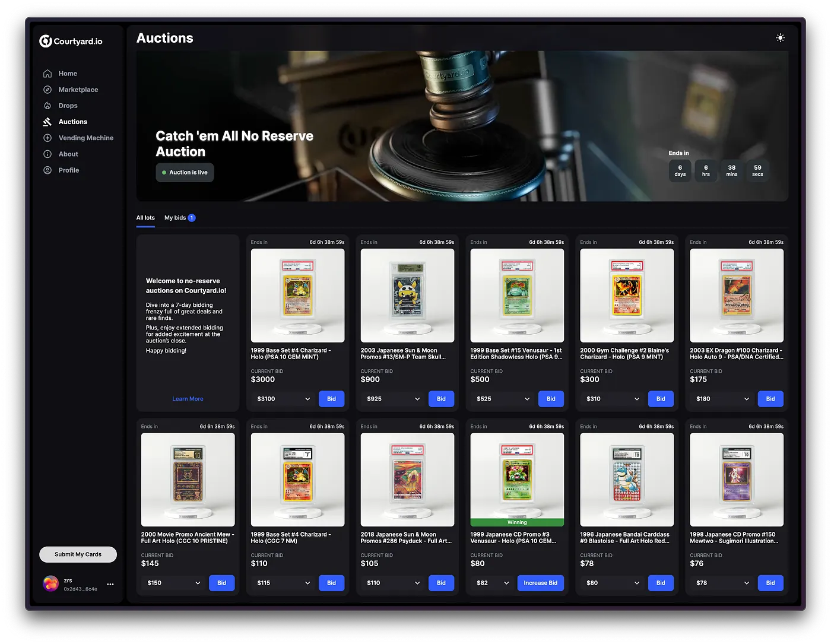Open the Vending Machine page
This screenshot has width=831, height=644.
(x=78, y=138)
